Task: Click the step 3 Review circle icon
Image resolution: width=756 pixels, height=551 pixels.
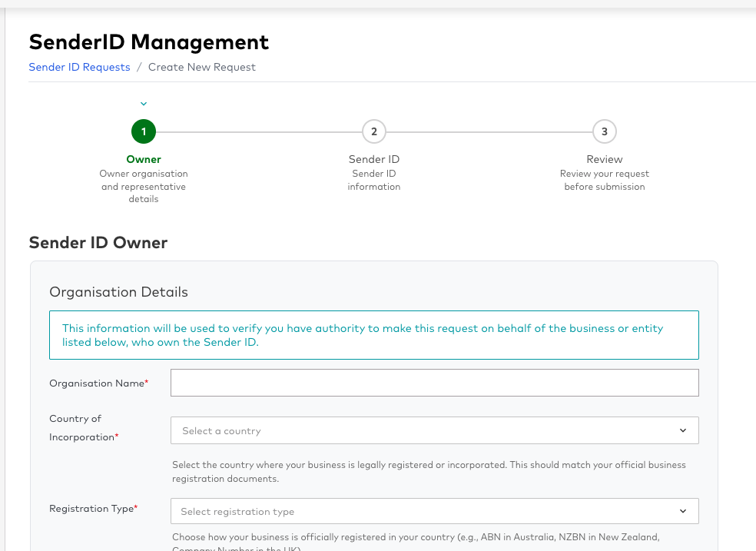Action: point(605,131)
